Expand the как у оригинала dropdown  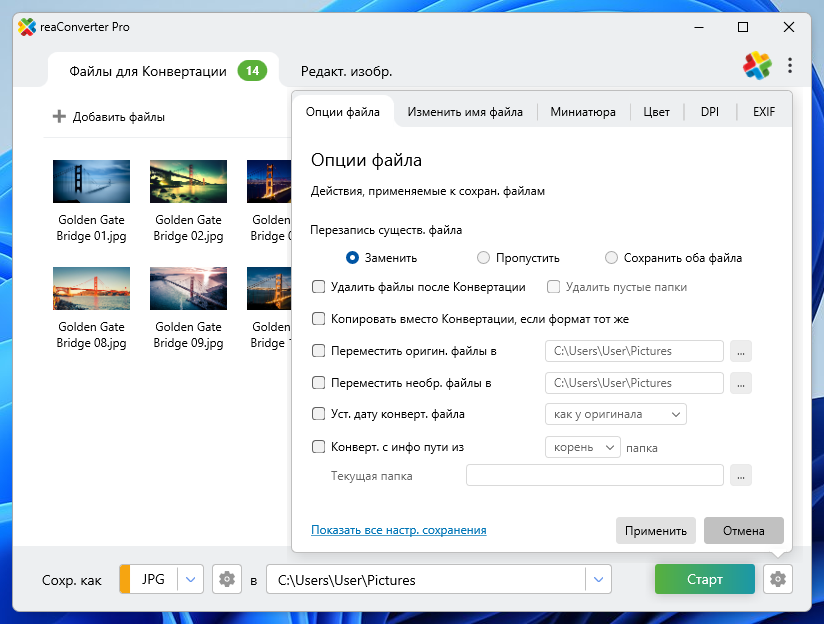click(x=615, y=414)
